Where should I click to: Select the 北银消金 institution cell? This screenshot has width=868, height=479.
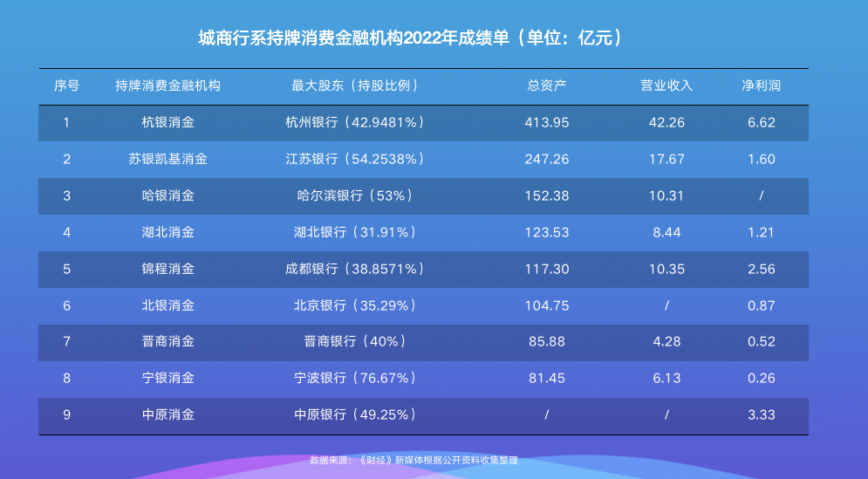tap(167, 305)
